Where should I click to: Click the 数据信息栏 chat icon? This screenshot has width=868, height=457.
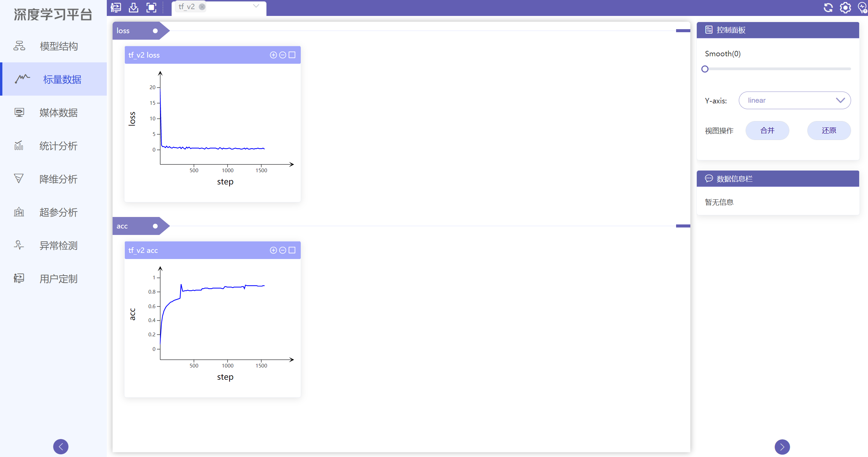tap(709, 178)
